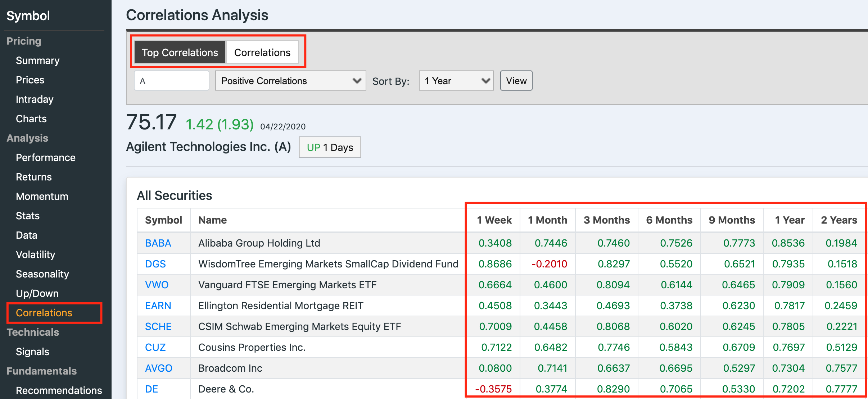Click the price 75.17
The width and height of the screenshot is (868, 399).
[x=152, y=122]
